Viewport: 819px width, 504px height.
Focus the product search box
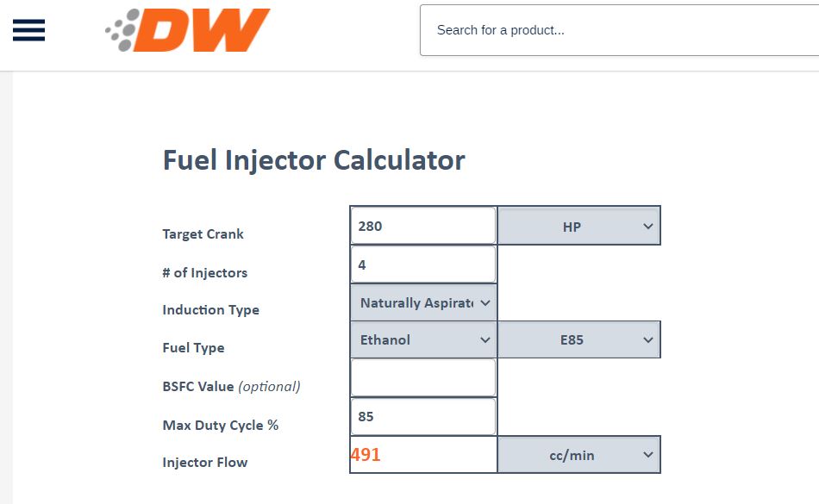pos(616,30)
